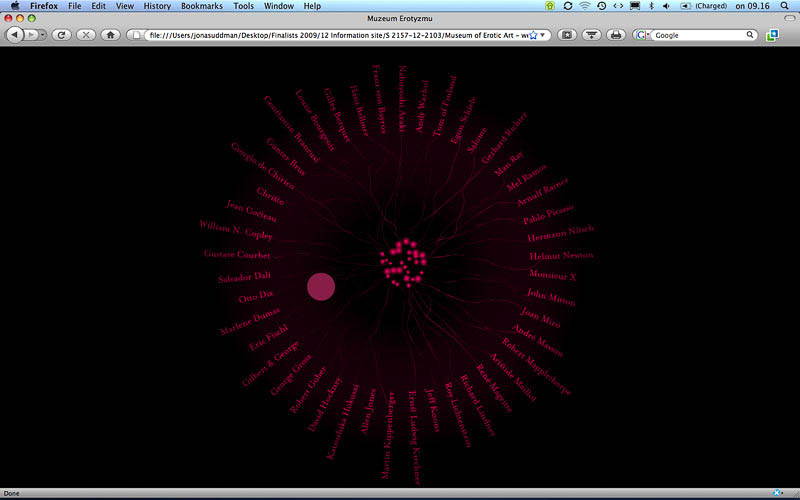Image resolution: width=800 pixels, height=500 pixels.
Task: Focus the file:/// address bar field
Action: [338, 35]
